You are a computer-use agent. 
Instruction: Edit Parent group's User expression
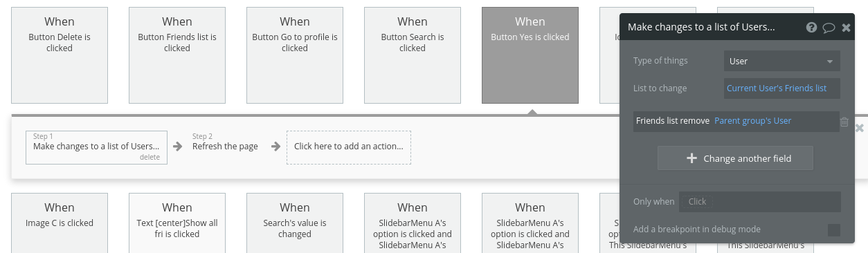[x=752, y=120]
